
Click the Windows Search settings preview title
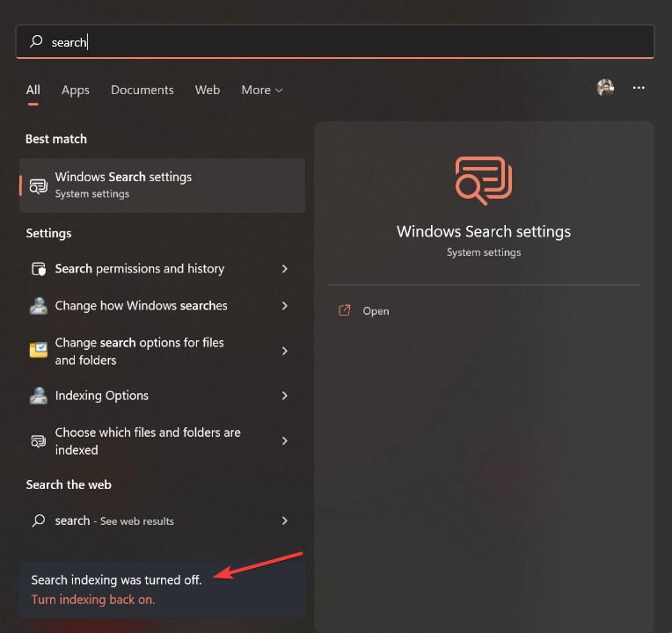click(x=484, y=232)
